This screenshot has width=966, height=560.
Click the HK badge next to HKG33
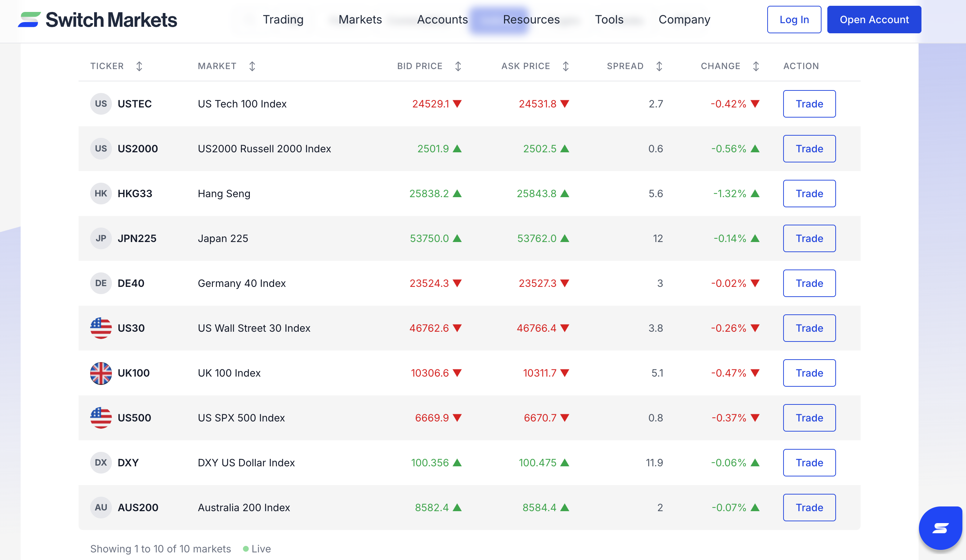(x=101, y=194)
